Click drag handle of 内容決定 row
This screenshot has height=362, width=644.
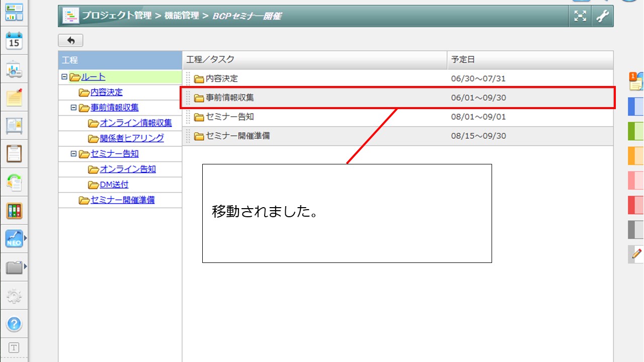coord(188,79)
